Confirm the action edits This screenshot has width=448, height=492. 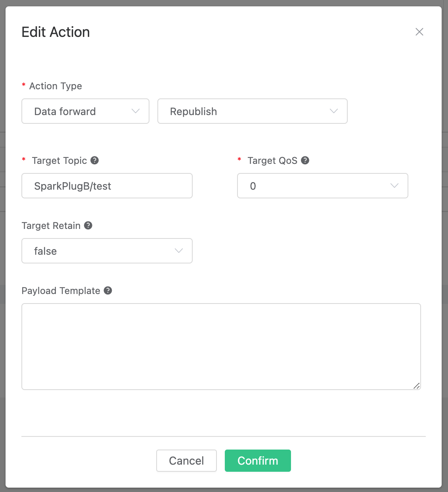pos(258,461)
